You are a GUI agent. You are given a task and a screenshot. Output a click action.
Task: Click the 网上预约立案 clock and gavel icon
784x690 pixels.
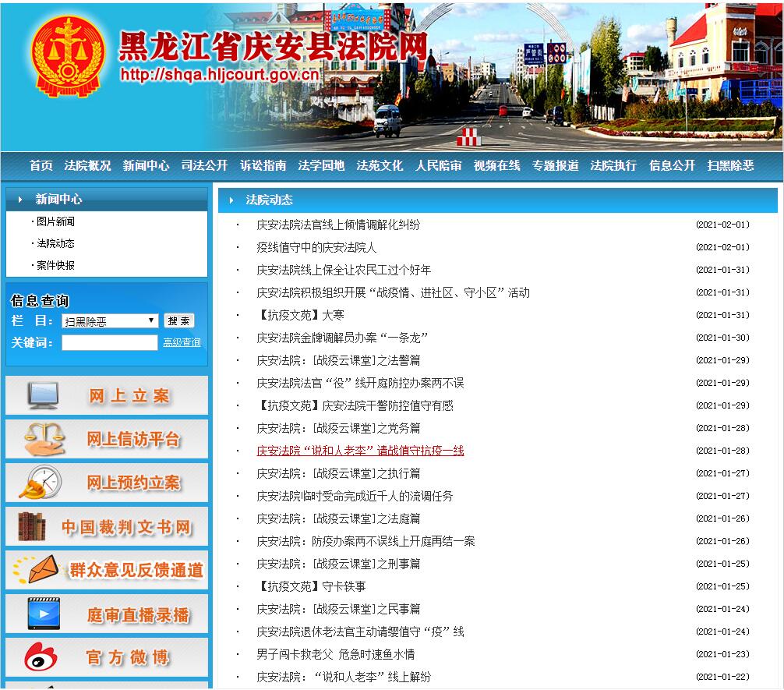coord(41,483)
